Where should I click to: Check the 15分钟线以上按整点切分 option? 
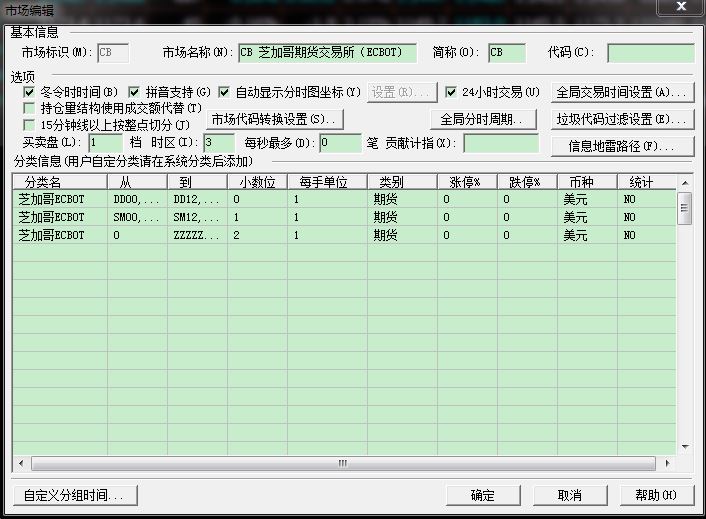29,125
